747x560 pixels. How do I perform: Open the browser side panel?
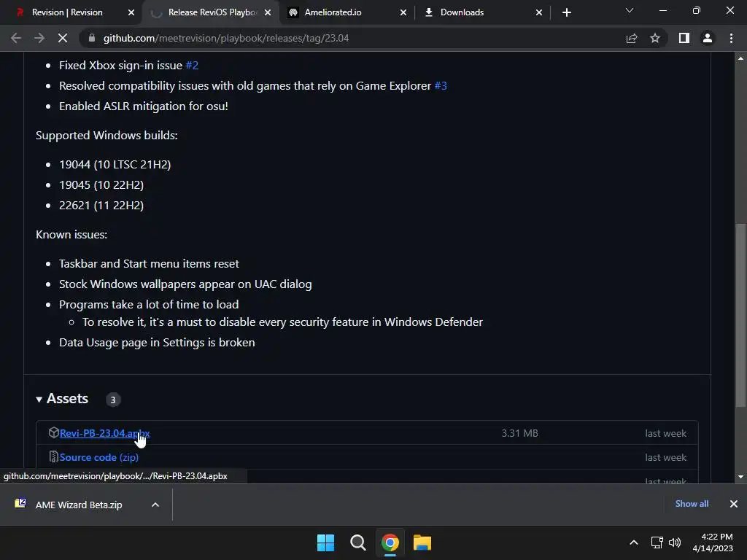(x=684, y=38)
